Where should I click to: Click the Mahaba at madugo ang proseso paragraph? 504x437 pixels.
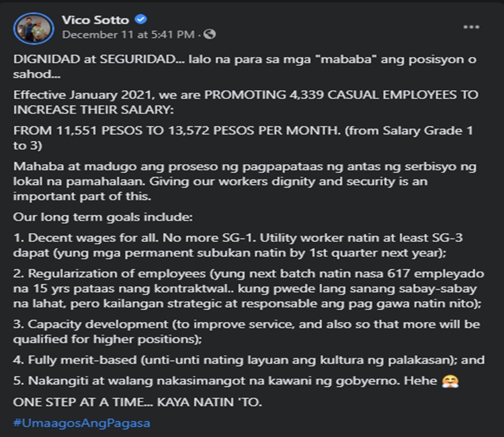(245, 182)
